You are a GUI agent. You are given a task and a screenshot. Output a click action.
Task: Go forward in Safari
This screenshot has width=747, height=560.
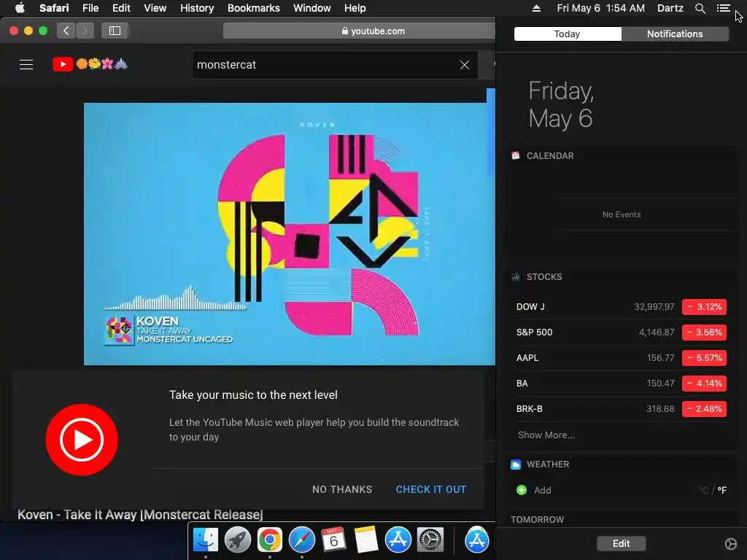click(x=85, y=31)
